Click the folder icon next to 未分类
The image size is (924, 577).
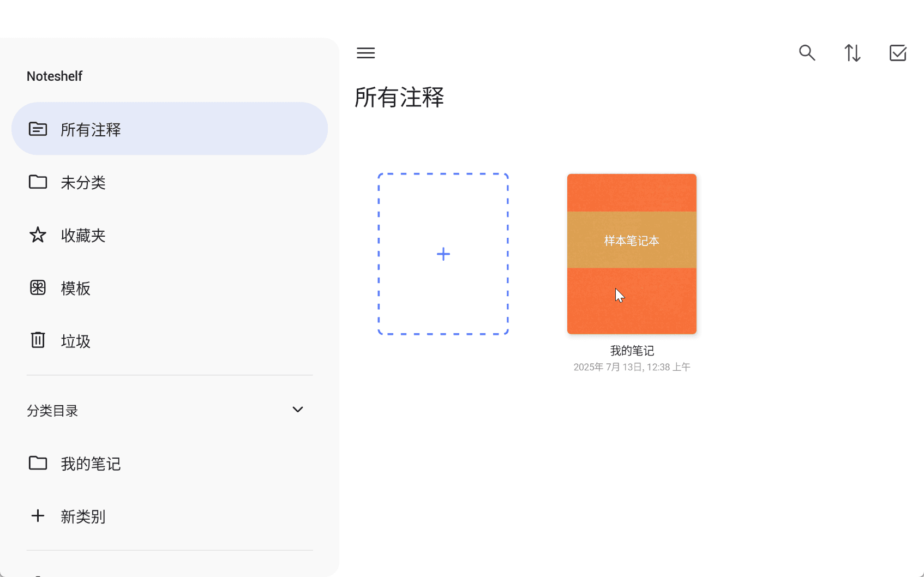point(38,182)
